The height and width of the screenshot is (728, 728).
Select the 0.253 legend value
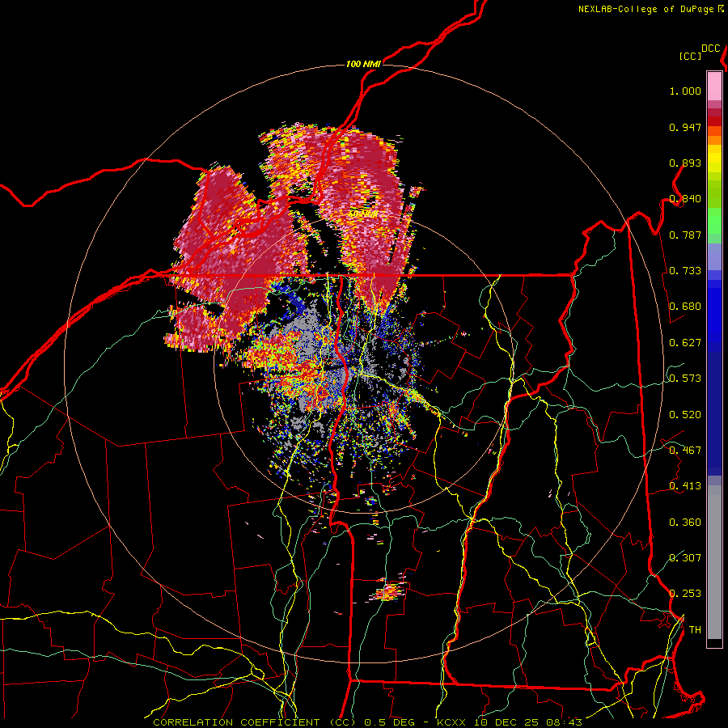(685, 594)
